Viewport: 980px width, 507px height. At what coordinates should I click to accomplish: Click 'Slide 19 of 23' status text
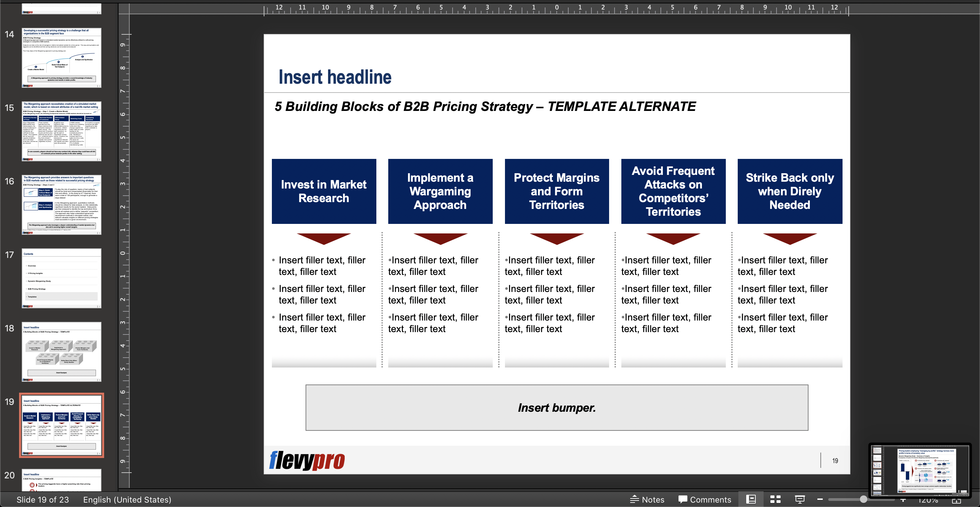(43, 500)
